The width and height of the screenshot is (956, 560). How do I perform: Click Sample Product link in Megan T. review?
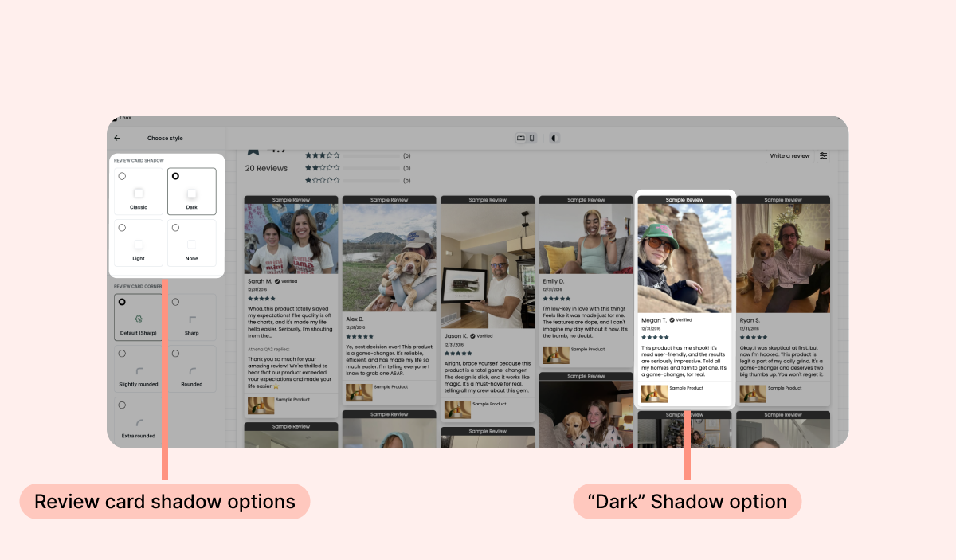tap(686, 388)
